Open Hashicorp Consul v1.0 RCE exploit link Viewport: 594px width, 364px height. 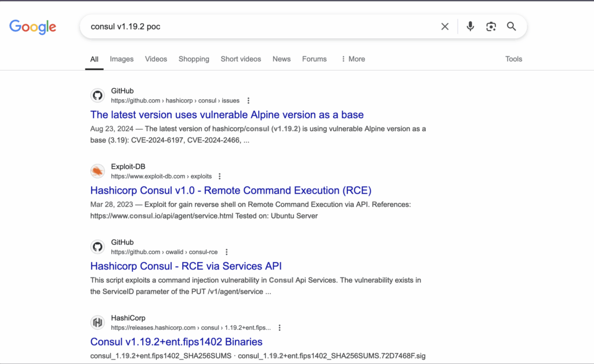click(x=231, y=191)
